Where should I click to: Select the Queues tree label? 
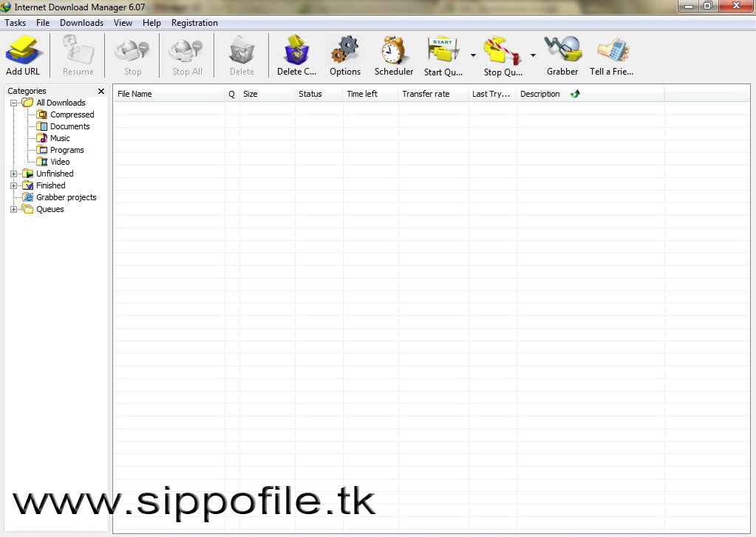(50, 209)
